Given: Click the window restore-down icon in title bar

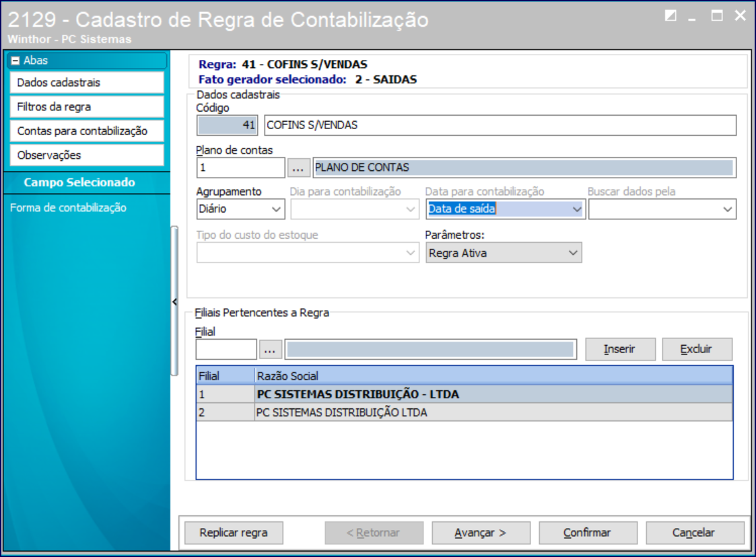Looking at the screenshot, I should [x=671, y=16].
